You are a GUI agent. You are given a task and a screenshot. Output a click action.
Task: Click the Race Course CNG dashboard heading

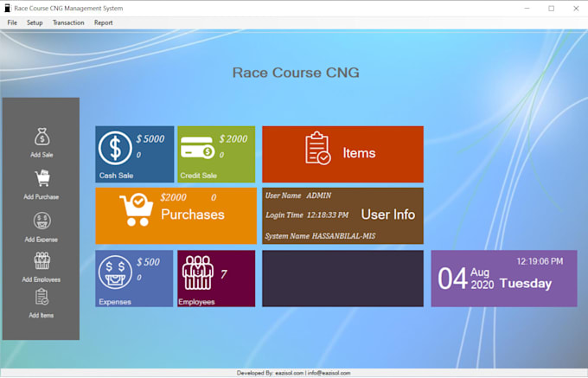click(x=296, y=73)
